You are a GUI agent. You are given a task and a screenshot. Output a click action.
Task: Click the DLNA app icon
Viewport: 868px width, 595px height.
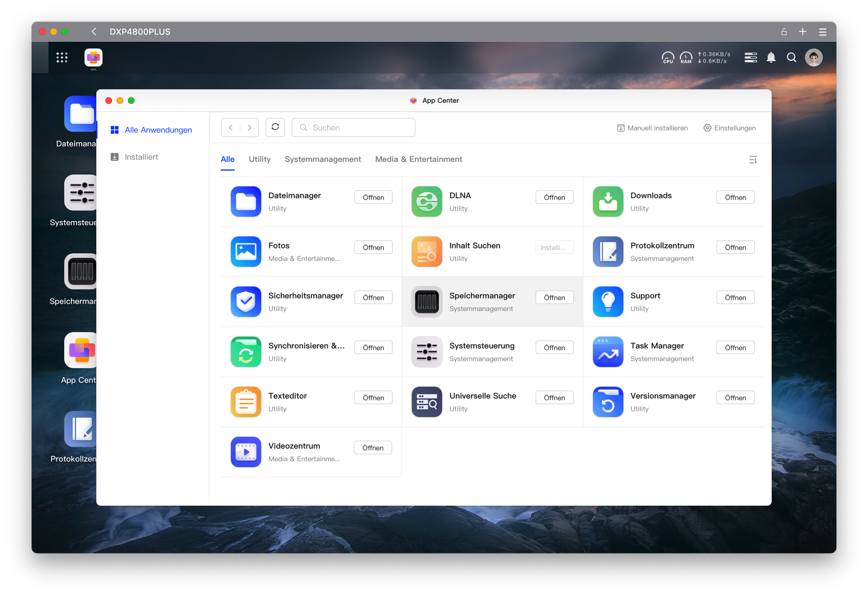tap(427, 202)
